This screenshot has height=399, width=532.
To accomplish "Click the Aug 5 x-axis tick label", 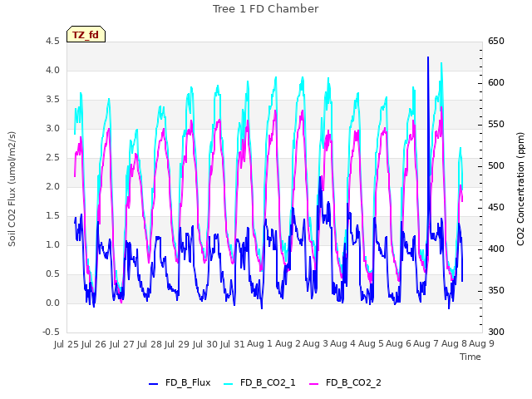I will coord(371,343).
